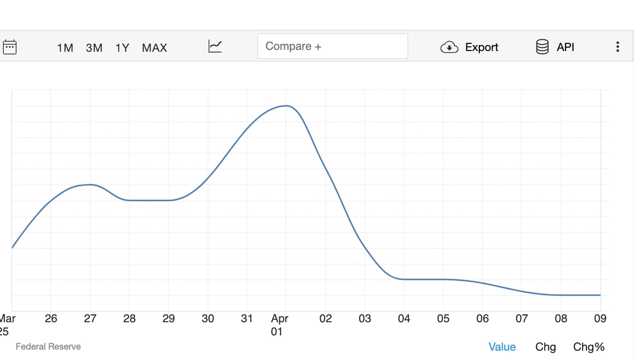
Task: Click the cloud download Export icon
Action: [x=449, y=47]
